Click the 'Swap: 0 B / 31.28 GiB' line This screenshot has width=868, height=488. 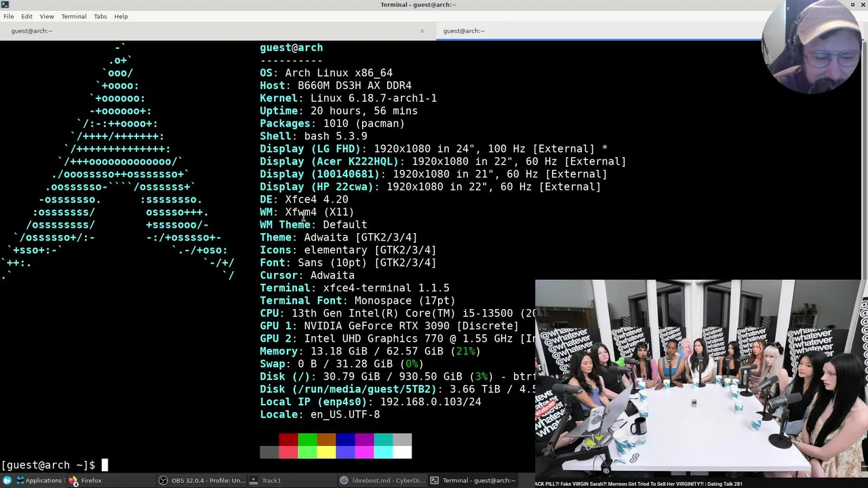(x=342, y=364)
